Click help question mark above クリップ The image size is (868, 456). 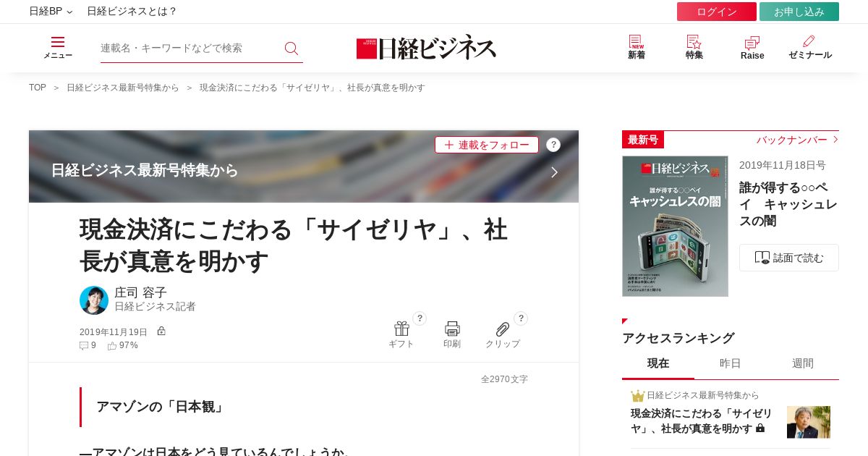point(521,318)
